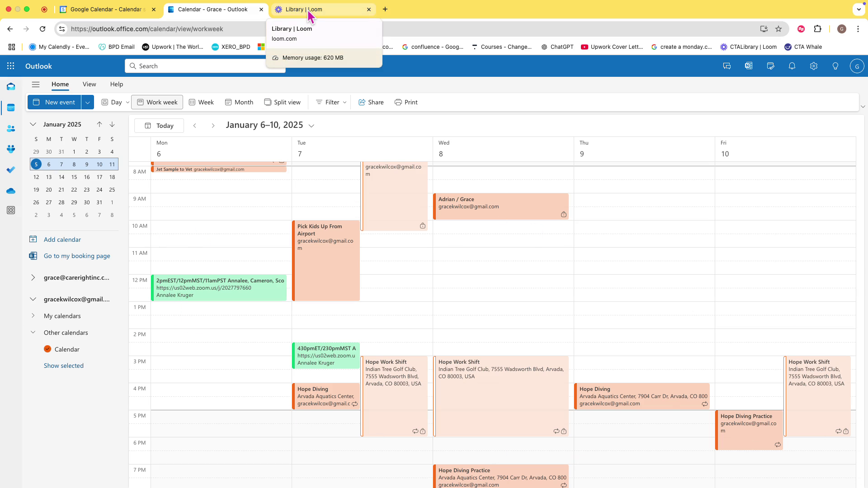This screenshot has width=868, height=488.
Task: Expand the grace@carerightinc account calendars
Action: pos(33,277)
